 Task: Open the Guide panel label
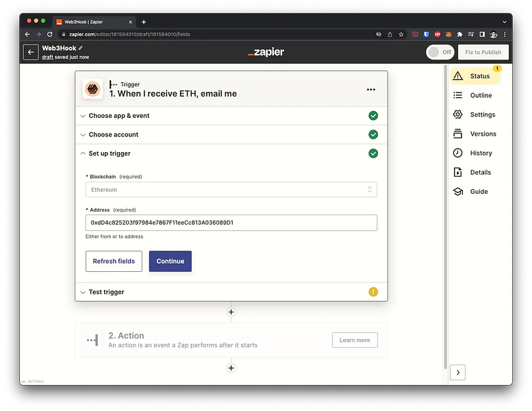click(479, 191)
